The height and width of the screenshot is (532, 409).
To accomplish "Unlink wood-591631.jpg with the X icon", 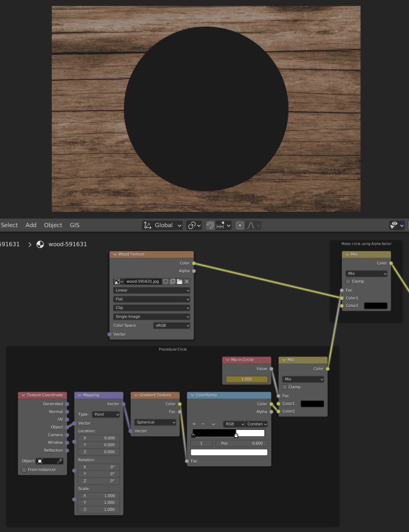I will point(188,281).
